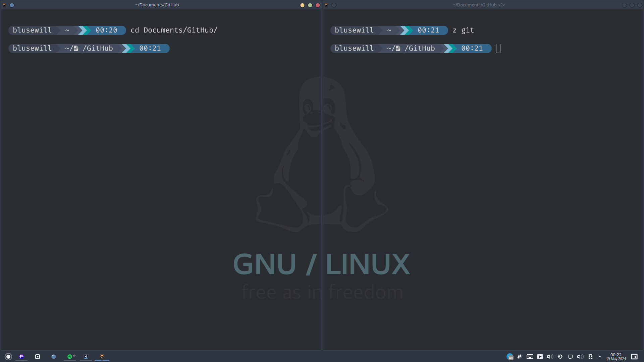Viewport: 644px width, 362px height.
Task: Open the Spotify taskbar icon
Action: [x=69, y=357]
